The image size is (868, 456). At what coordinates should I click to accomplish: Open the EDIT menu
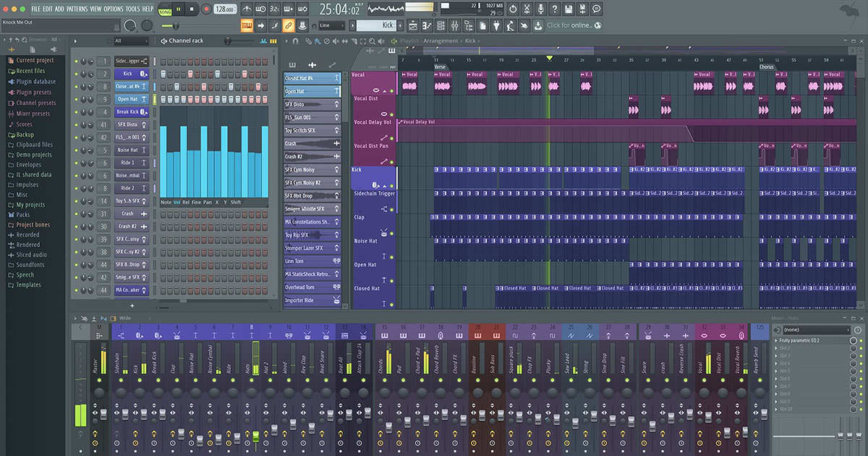(48, 9)
